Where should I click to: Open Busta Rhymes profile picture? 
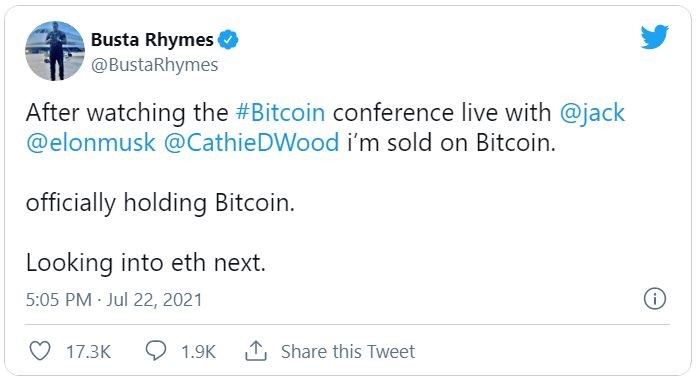tap(55, 51)
